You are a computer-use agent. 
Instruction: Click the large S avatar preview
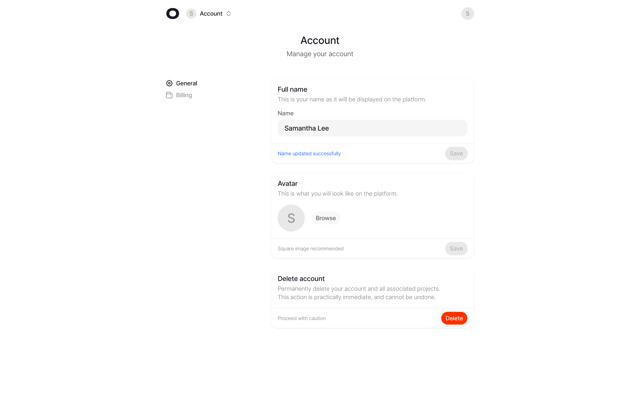(x=291, y=218)
